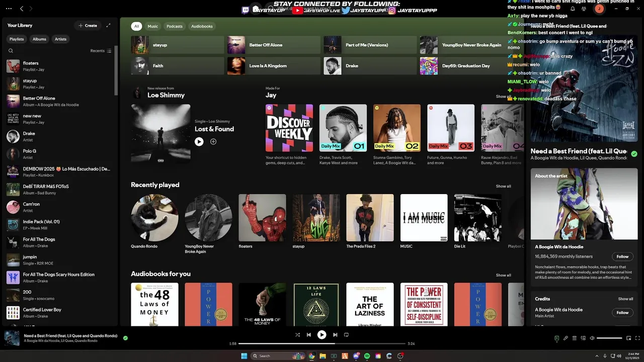Open the now playing album thumbnail in player bar
Viewport: 644px width, 362px height.
click(x=12, y=338)
